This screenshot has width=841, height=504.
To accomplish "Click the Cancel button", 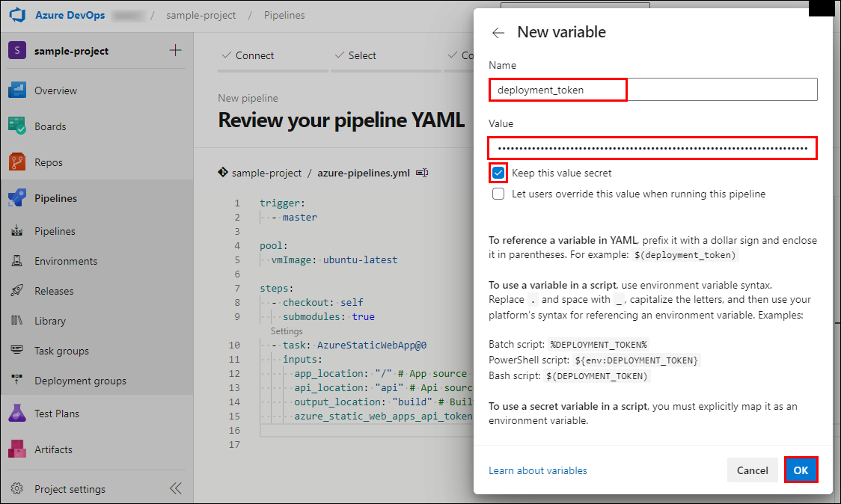I will point(752,470).
